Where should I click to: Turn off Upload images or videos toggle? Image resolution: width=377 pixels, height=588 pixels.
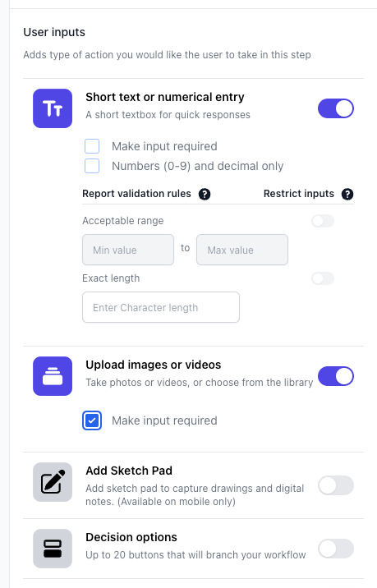click(336, 376)
